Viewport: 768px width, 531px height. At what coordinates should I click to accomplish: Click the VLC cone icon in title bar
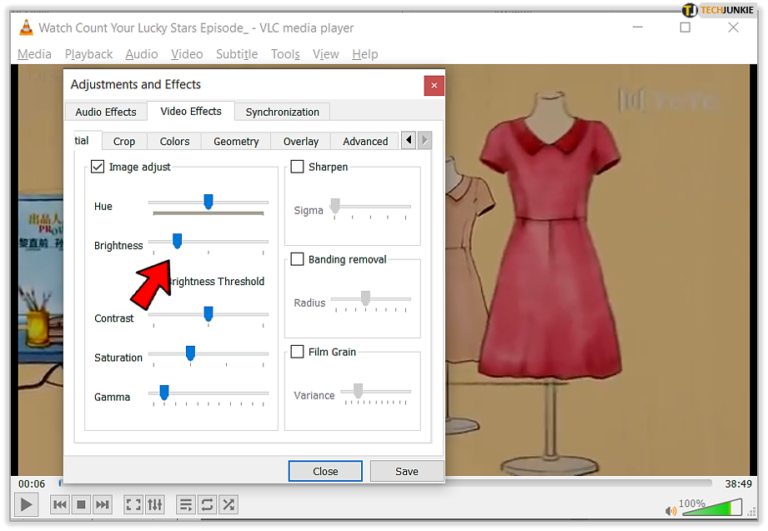pos(26,28)
